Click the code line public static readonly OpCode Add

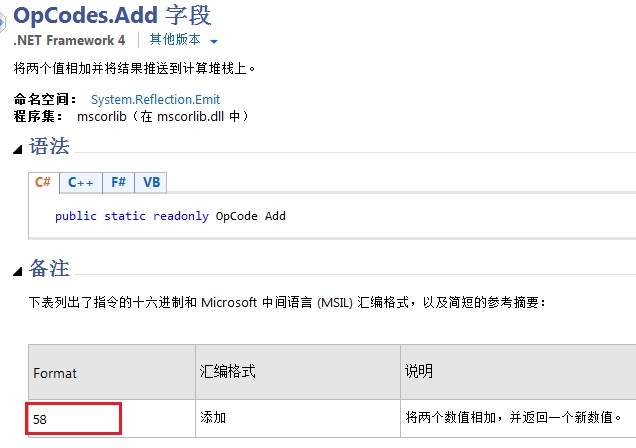[170, 216]
